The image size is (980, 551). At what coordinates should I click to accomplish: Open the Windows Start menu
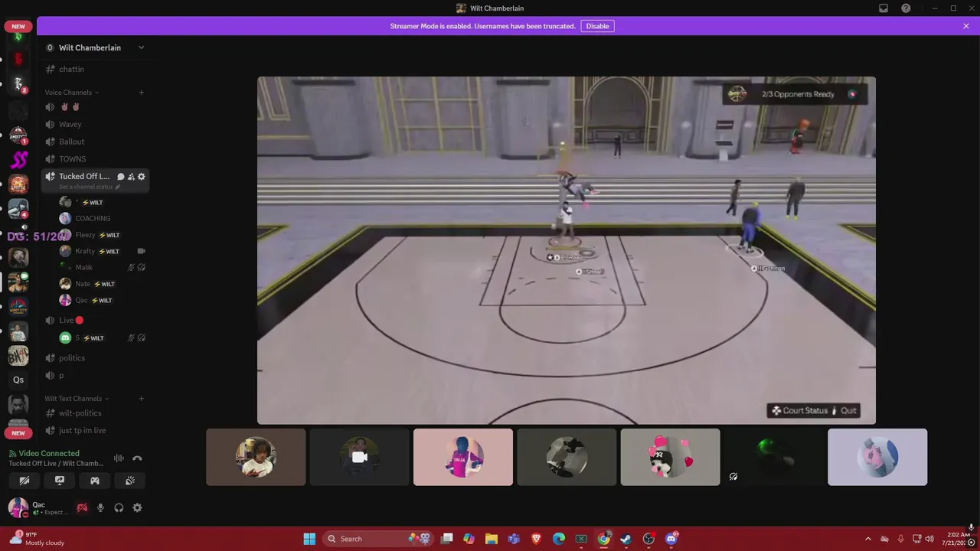pos(309,539)
